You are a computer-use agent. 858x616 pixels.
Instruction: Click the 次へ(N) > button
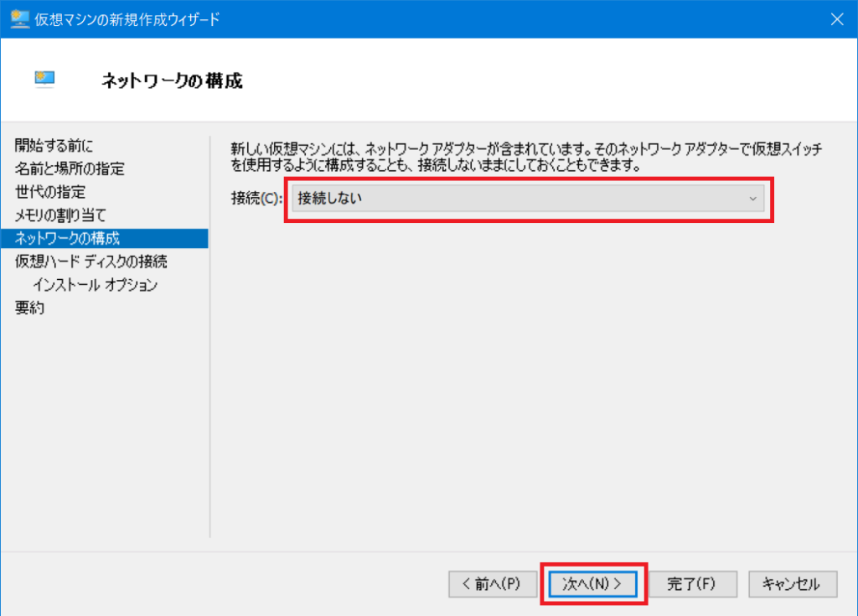pyautogui.click(x=592, y=583)
